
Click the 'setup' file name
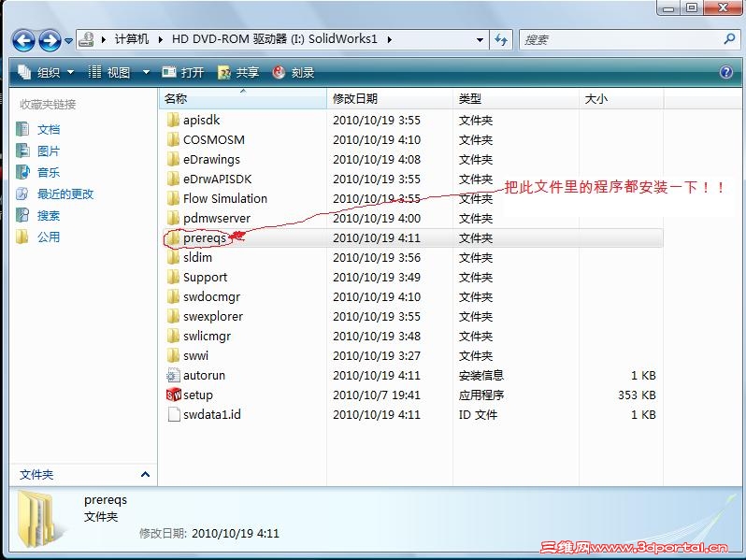(x=198, y=395)
